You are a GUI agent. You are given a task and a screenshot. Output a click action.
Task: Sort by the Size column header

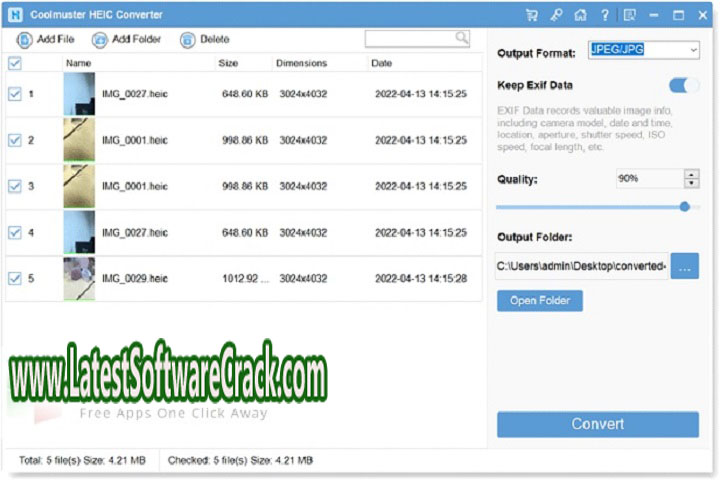(228, 63)
